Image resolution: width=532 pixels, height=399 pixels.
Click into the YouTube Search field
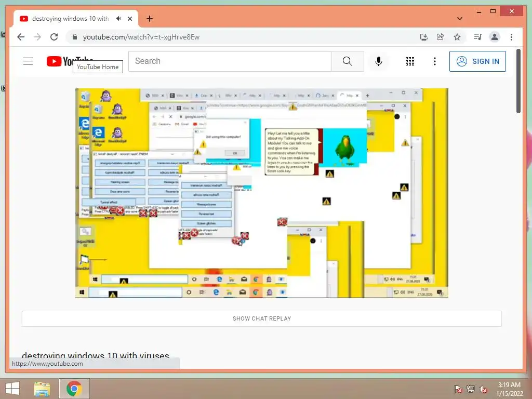coord(230,61)
